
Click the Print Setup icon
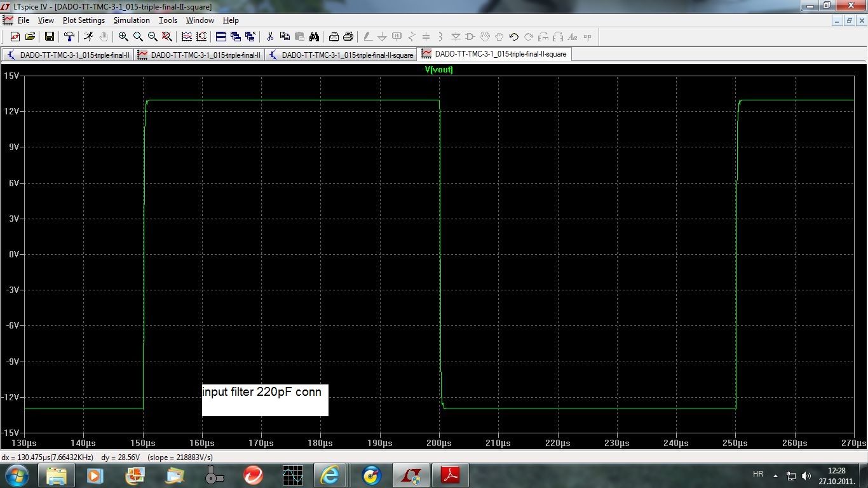[334, 37]
